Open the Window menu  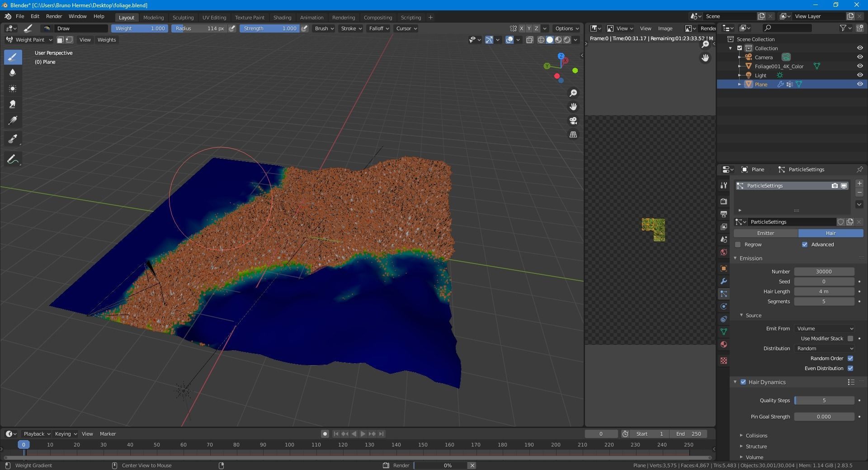coord(77,16)
